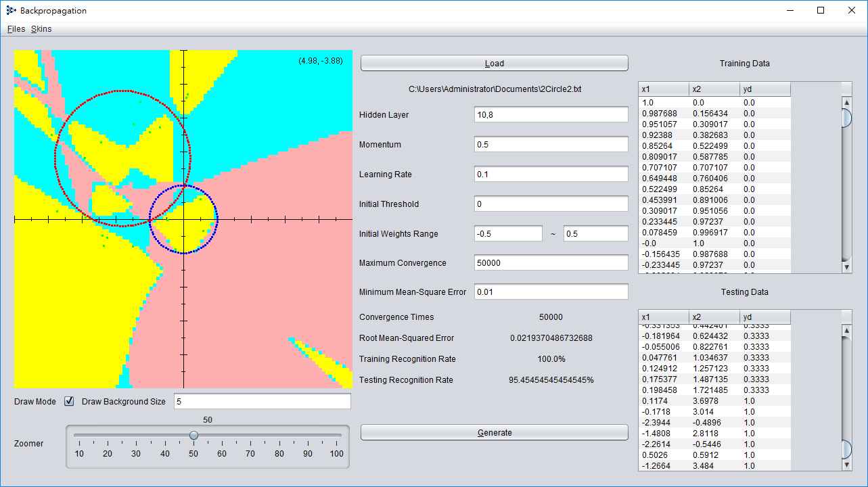Viewport: 868px width, 487px height.
Task: Click Training Data x1 column header
Action: [x=664, y=89]
